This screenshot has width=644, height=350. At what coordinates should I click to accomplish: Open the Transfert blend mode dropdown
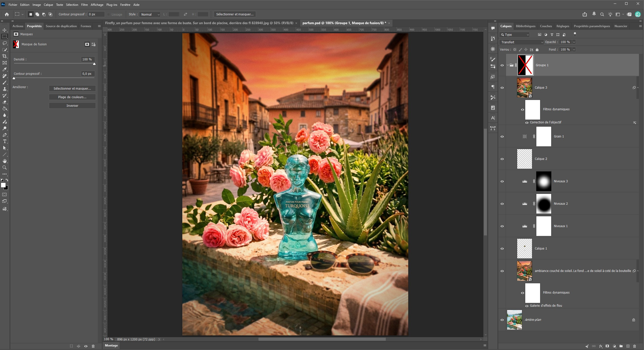click(521, 42)
